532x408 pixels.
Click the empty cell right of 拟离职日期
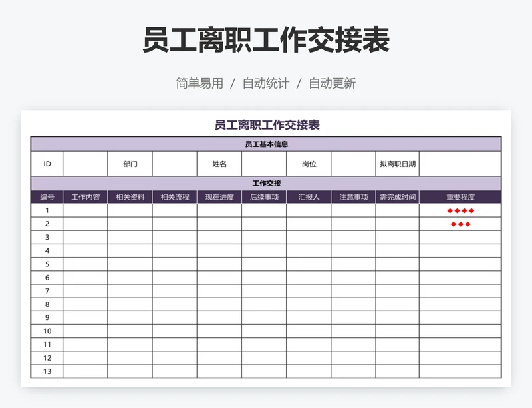point(460,164)
